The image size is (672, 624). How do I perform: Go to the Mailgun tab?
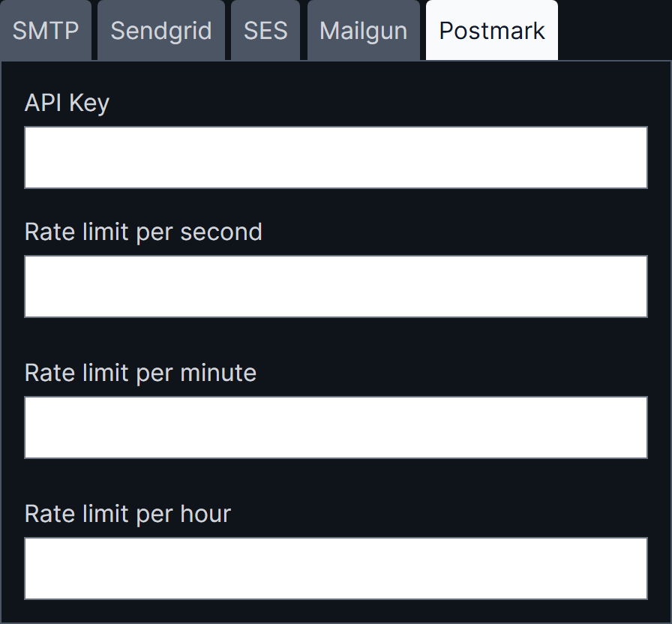click(364, 31)
